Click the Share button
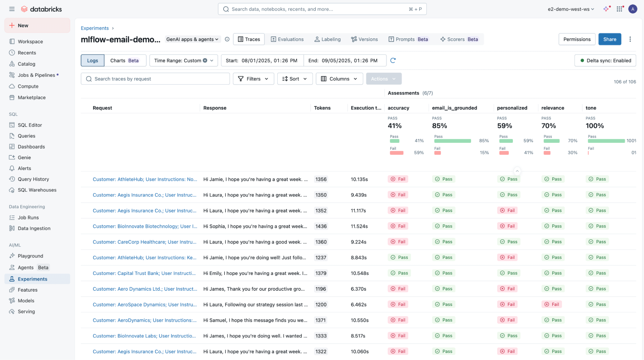Image resolution: width=644 pixels, height=360 pixels. [x=610, y=39]
